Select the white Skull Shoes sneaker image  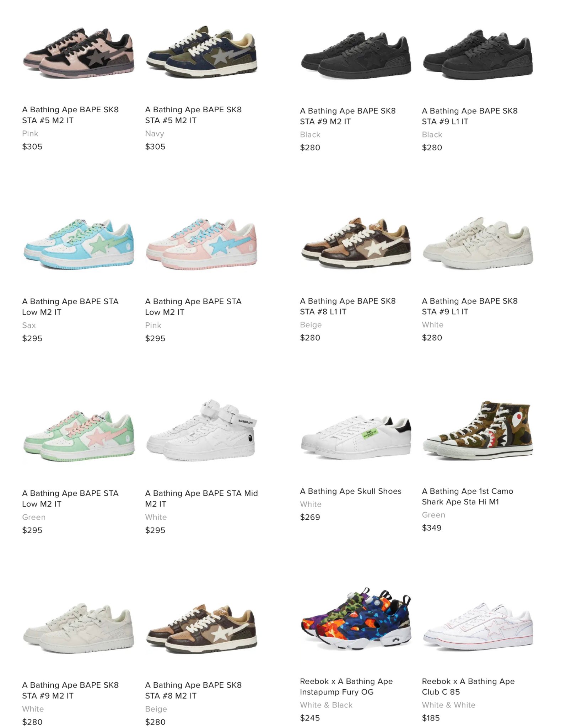(x=356, y=438)
